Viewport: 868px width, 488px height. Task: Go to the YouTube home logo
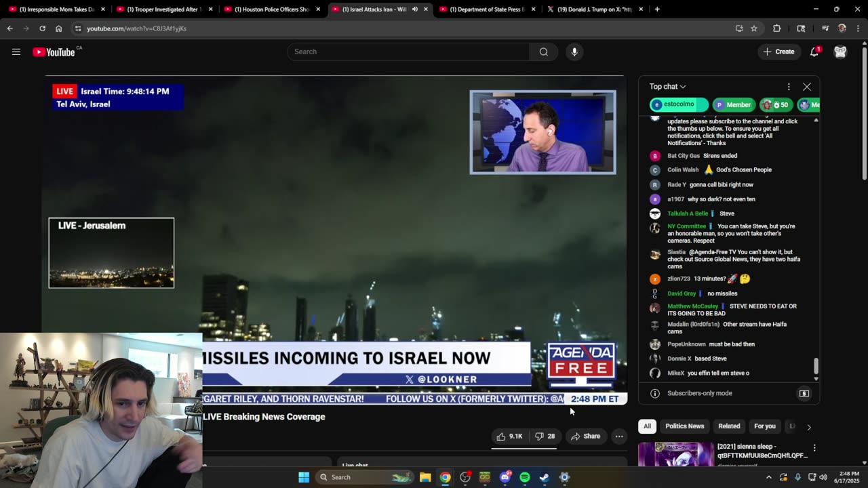point(54,52)
